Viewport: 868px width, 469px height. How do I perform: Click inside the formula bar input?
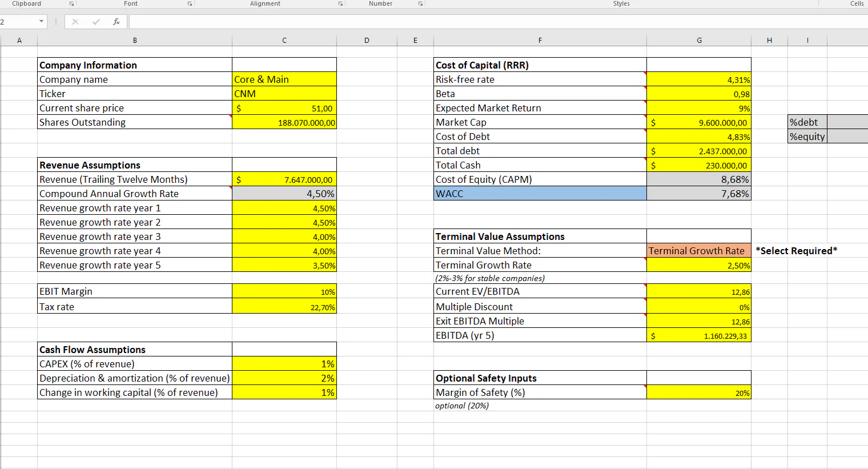pyautogui.click(x=498, y=22)
